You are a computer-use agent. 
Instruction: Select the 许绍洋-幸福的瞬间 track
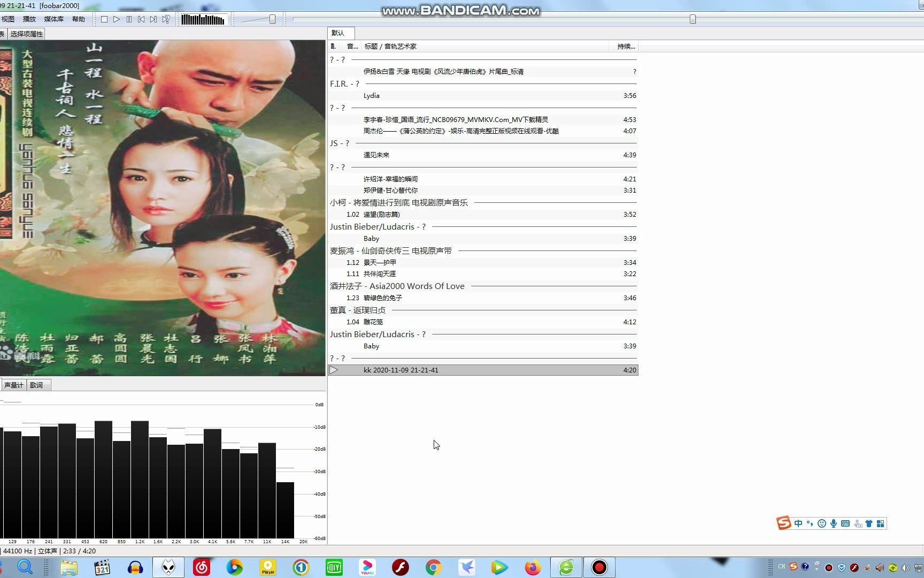tap(483, 179)
